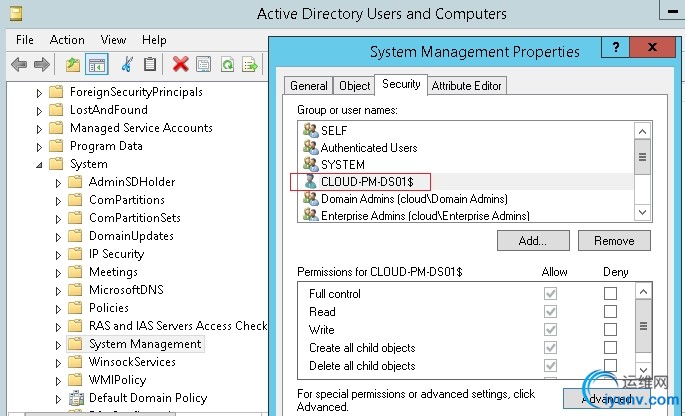This screenshot has height=416, width=685.
Task: Switch to the Attribute Editor tab
Action: click(x=467, y=86)
